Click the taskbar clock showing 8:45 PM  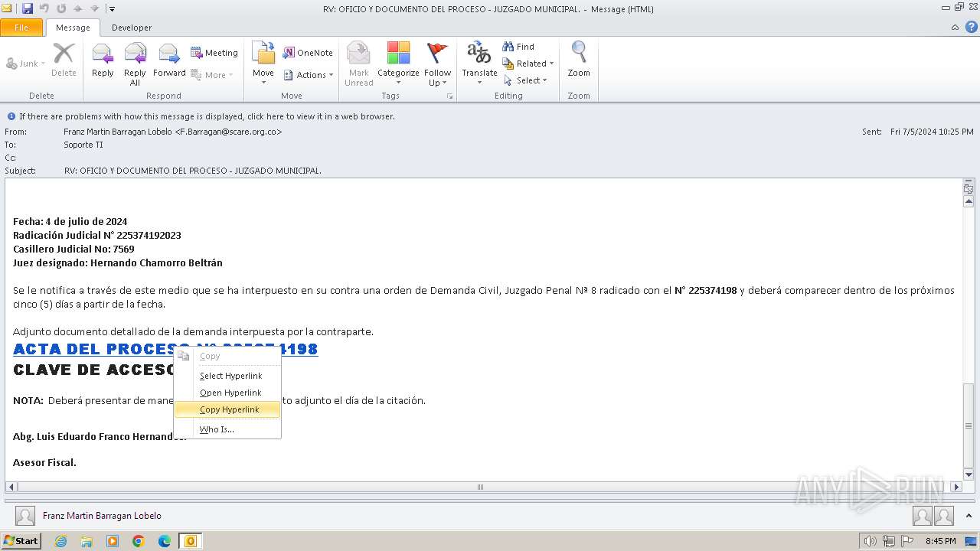[x=940, y=541]
